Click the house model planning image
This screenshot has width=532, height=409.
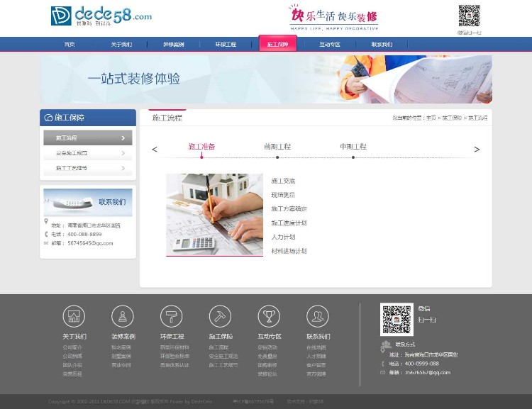[x=214, y=214]
